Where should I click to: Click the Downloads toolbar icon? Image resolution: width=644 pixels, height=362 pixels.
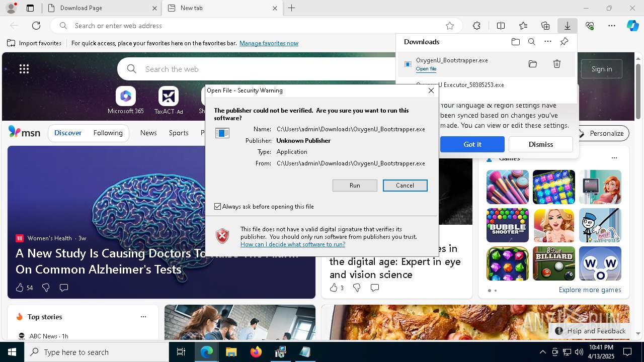pos(567,26)
